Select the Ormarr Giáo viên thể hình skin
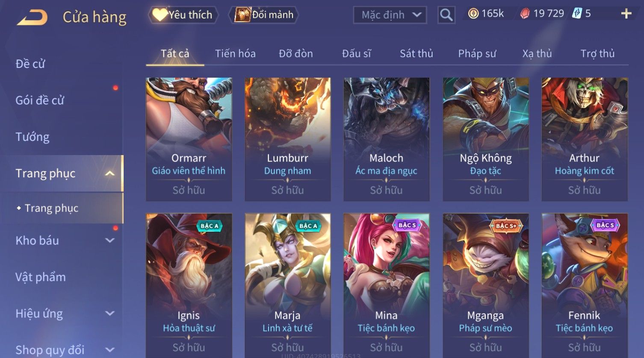The image size is (644, 358). (189, 139)
